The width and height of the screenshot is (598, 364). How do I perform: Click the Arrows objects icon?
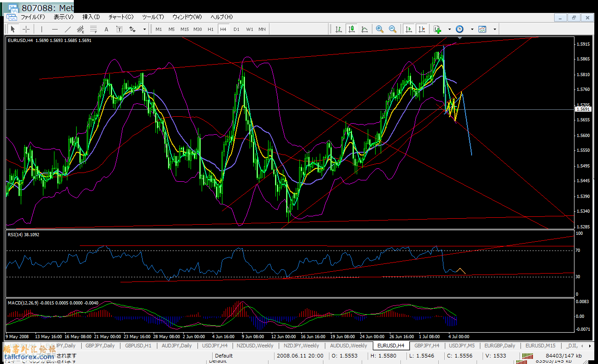pyautogui.click(x=133, y=29)
